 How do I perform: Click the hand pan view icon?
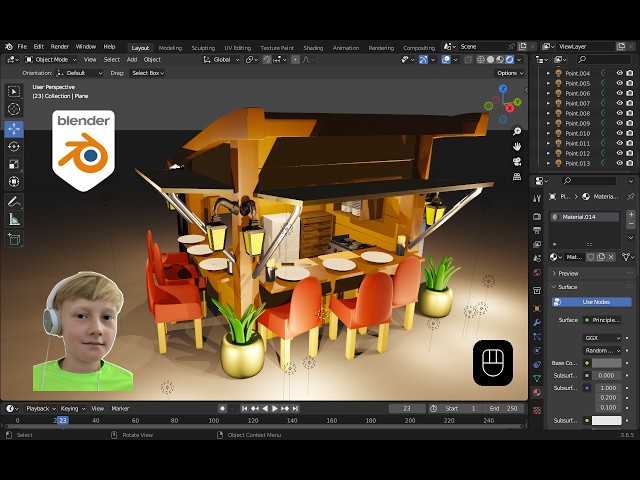pyautogui.click(x=517, y=147)
